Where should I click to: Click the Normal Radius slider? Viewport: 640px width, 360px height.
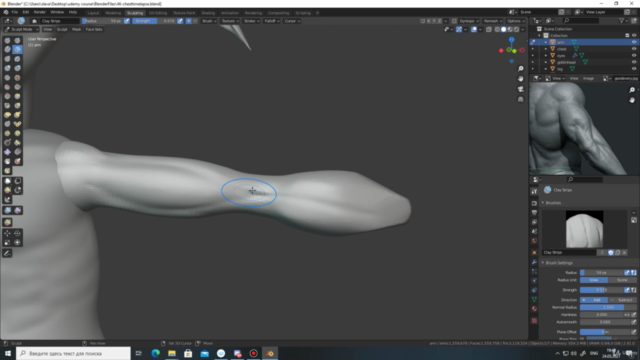608,307
